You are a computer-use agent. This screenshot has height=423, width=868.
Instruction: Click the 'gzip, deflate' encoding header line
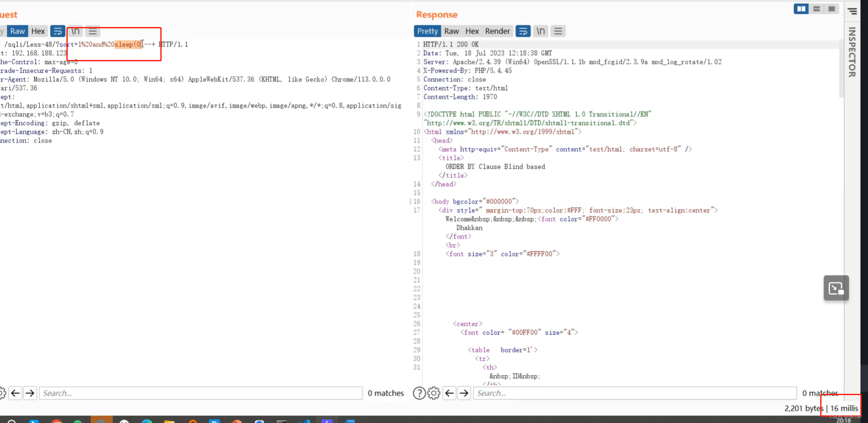point(50,123)
